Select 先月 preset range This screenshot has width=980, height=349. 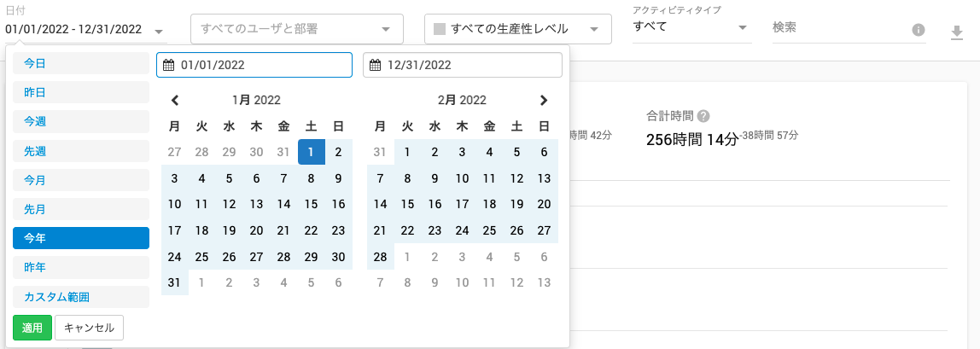click(81, 209)
